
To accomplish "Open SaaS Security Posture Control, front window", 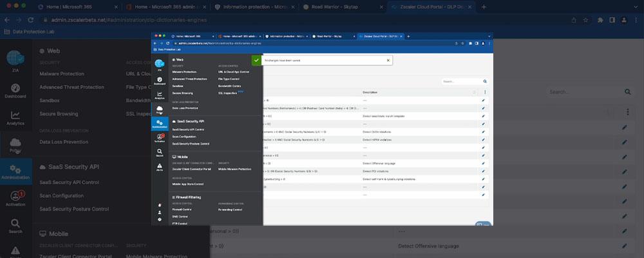I will coord(191,144).
